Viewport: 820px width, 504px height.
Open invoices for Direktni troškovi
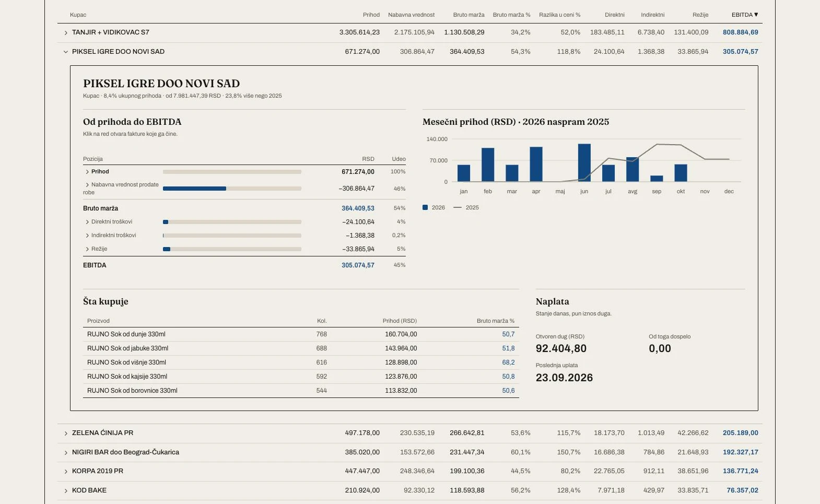pyautogui.click(x=244, y=222)
